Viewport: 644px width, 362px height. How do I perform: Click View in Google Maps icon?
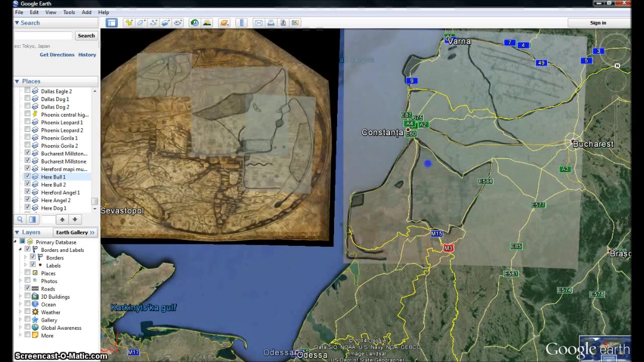pyautogui.click(x=295, y=23)
